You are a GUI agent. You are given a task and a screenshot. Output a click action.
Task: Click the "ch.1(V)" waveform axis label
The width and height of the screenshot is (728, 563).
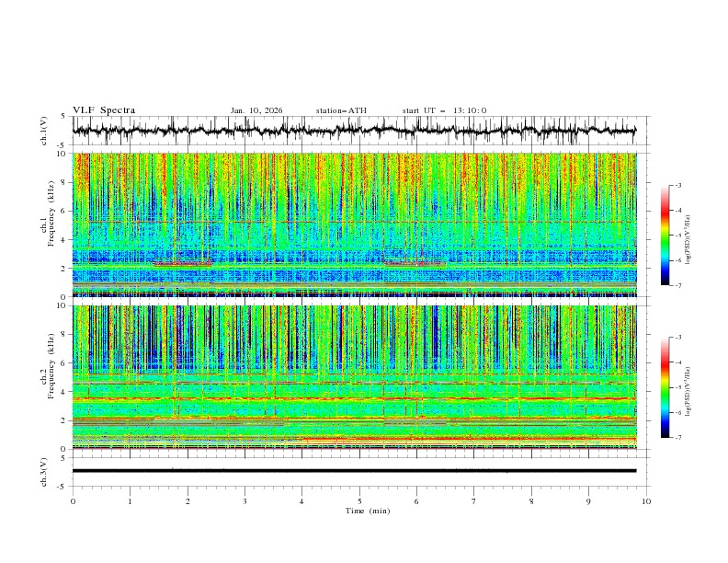(x=44, y=131)
